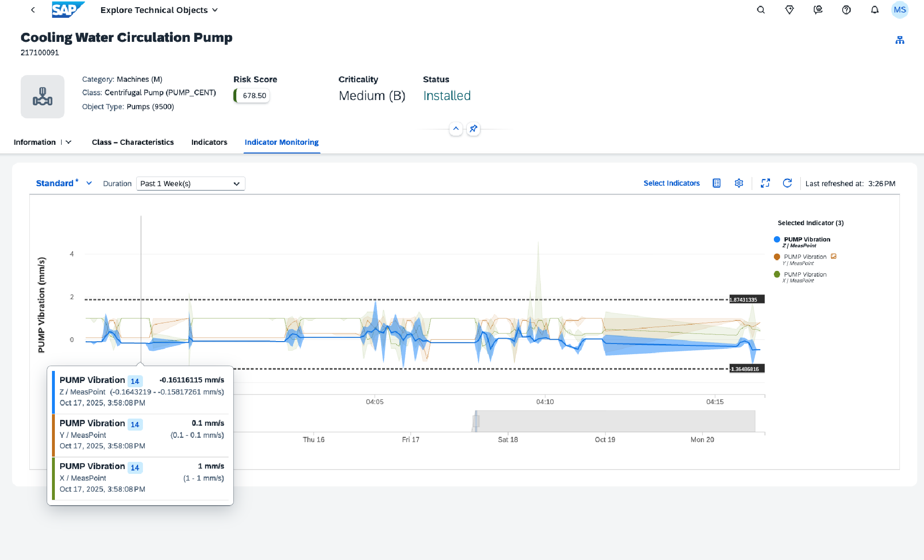Switch to the Class – Characteristics tab

pos(133,142)
